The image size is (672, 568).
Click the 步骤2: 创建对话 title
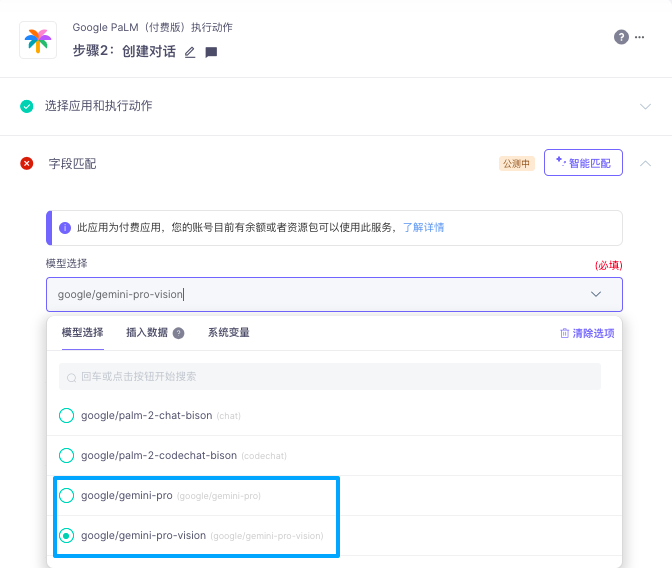pyautogui.click(x=124, y=51)
